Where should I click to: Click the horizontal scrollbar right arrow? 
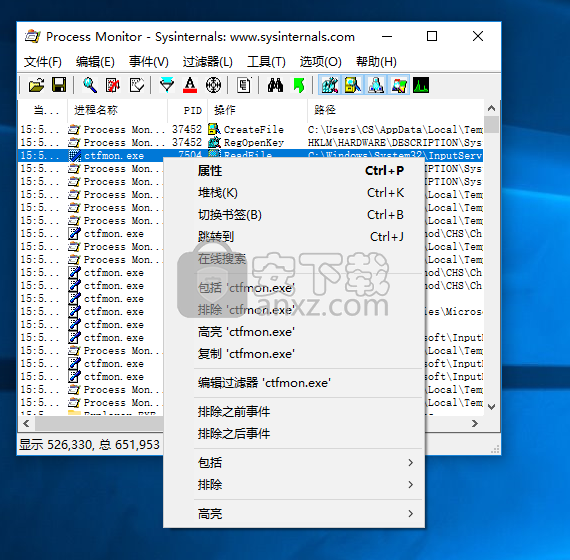(x=475, y=423)
